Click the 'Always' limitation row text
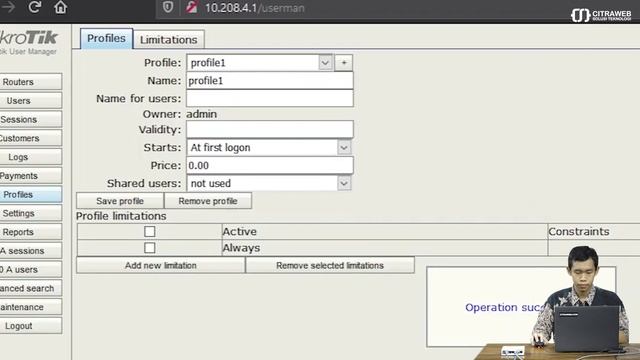640x360 pixels. coord(241,248)
